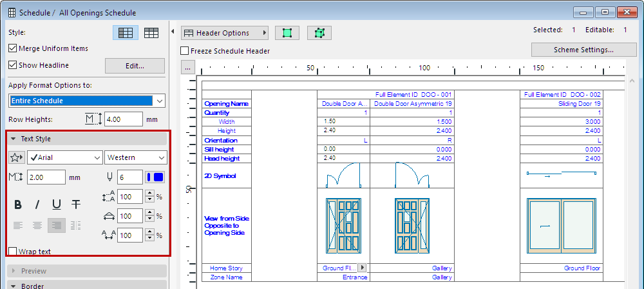Toggle Underline text formatting

tap(57, 204)
